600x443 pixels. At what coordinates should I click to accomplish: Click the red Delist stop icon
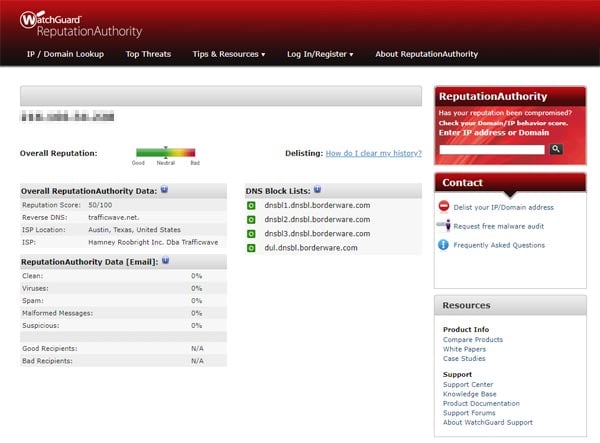[444, 206]
